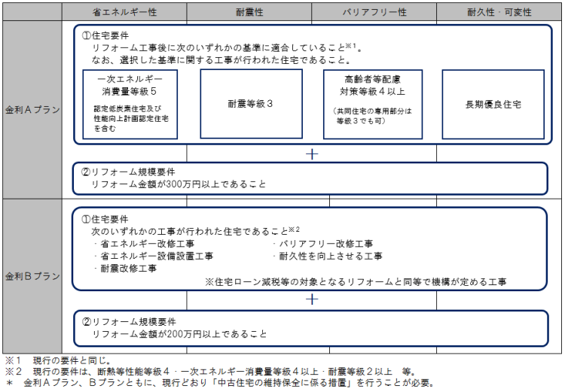Click ②リフォーム規模要件 heading in the B plan
Image resolution: width=565 pixels, height=392 pixels.
(129, 321)
